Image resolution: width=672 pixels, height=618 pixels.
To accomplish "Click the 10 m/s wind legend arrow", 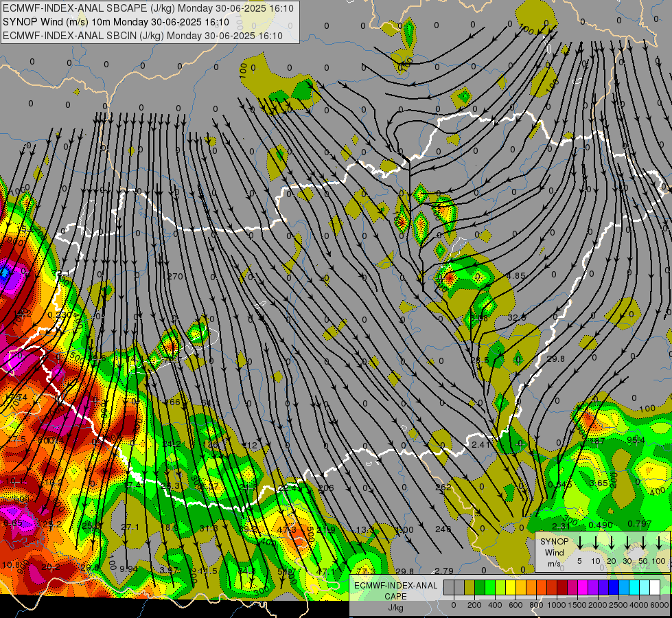I will (x=596, y=542).
